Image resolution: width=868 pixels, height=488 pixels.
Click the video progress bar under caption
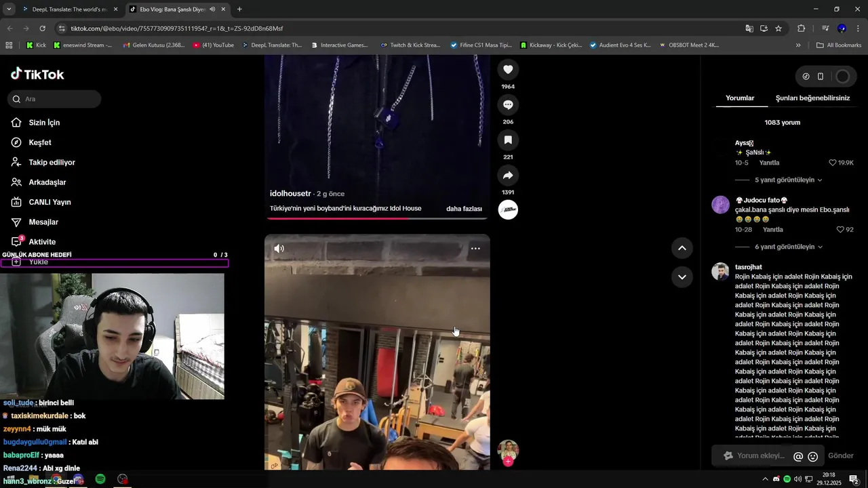tap(376, 218)
